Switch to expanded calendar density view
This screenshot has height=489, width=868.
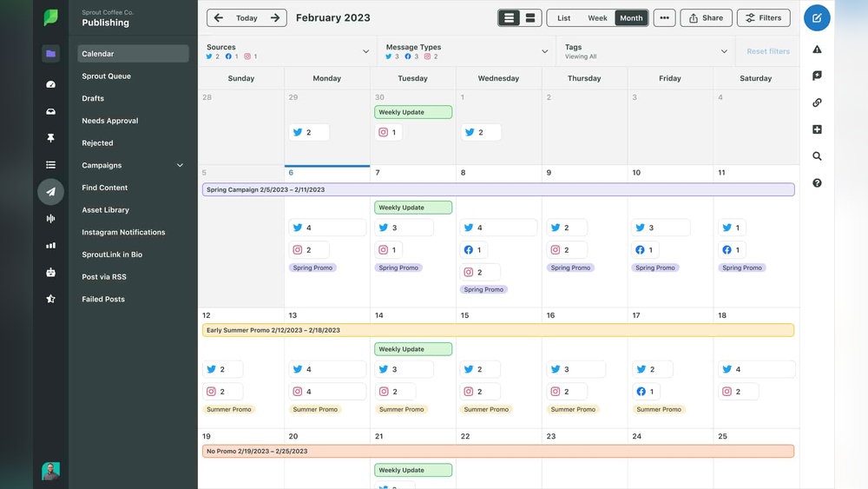tap(530, 17)
